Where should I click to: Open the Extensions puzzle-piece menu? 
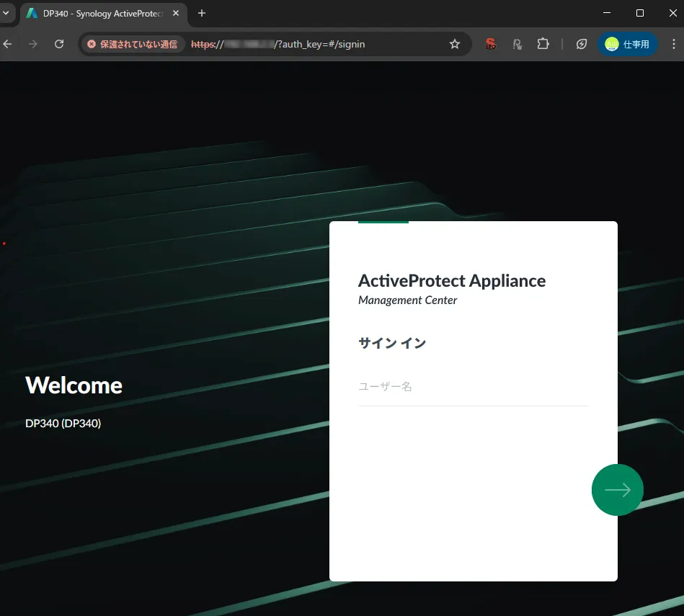tap(543, 44)
